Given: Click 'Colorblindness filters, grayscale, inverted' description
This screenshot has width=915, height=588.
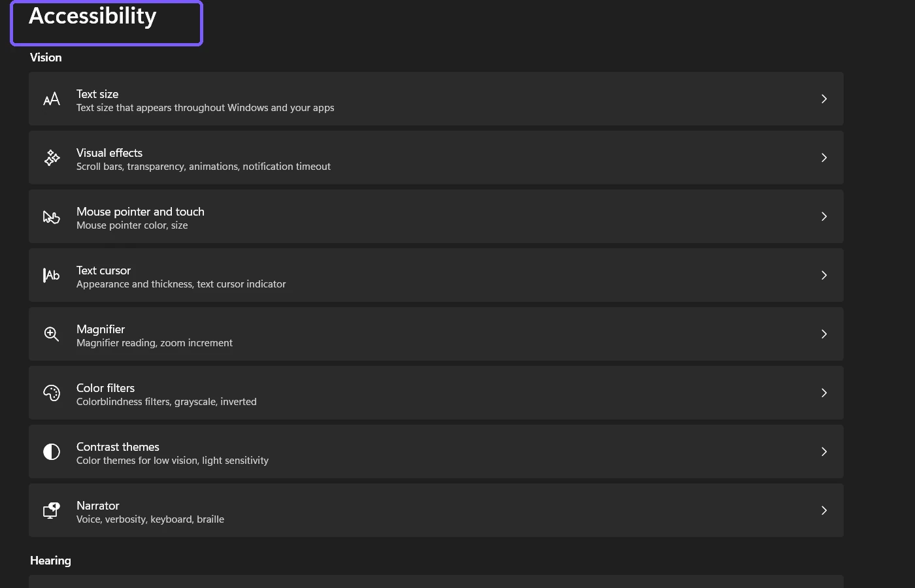Looking at the screenshot, I should coord(167,402).
